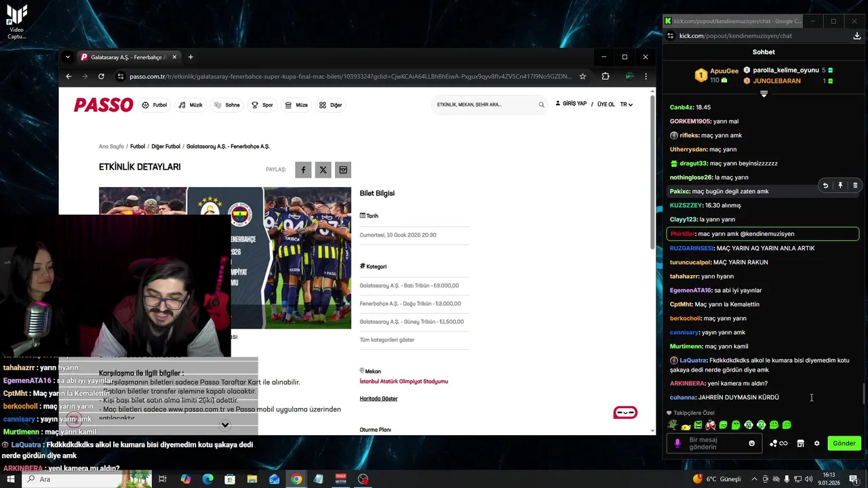This screenshot has height=488, width=868.
Task: Click Haritada Göster map link
Action: point(378,399)
